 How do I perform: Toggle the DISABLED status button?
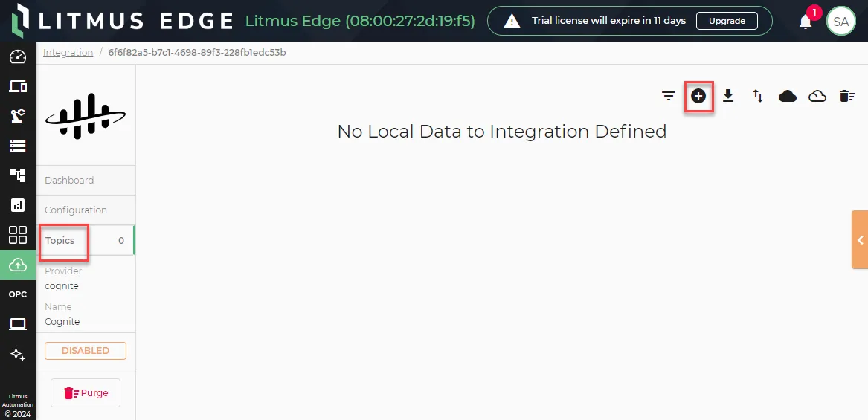[x=86, y=351]
